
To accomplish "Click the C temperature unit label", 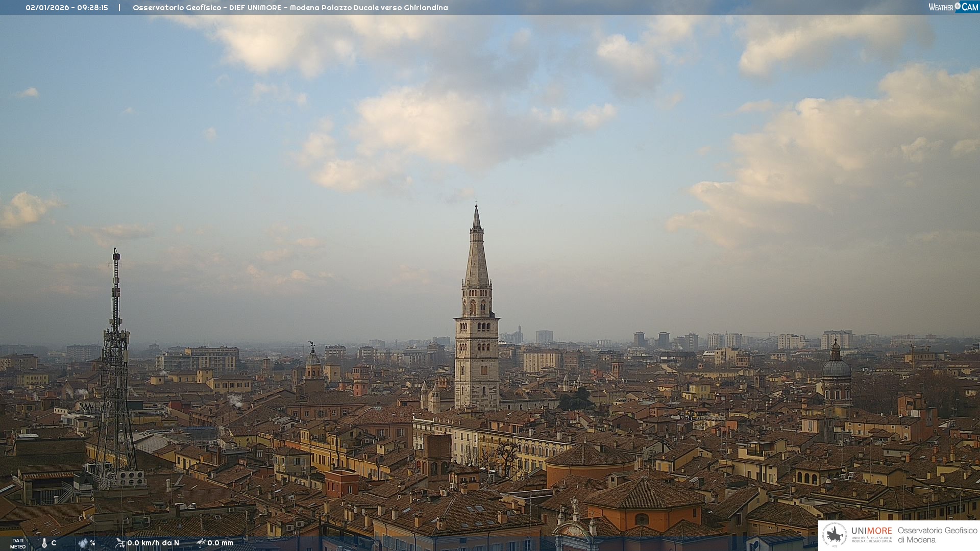I will pyautogui.click(x=54, y=543).
